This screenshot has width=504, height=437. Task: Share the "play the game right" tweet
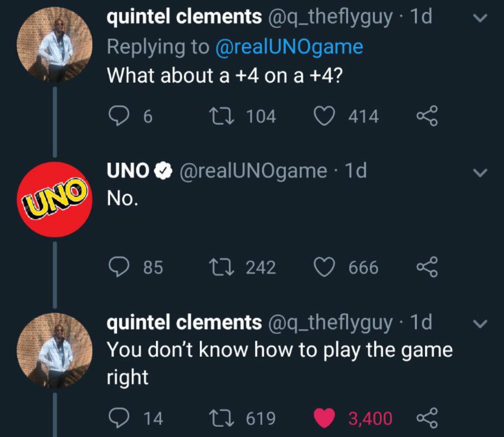click(x=427, y=418)
